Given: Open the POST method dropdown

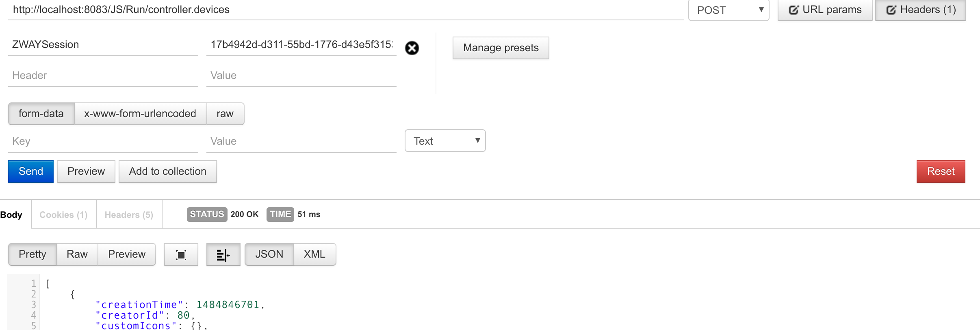Looking at the screenshot, I should pos(729,10).
